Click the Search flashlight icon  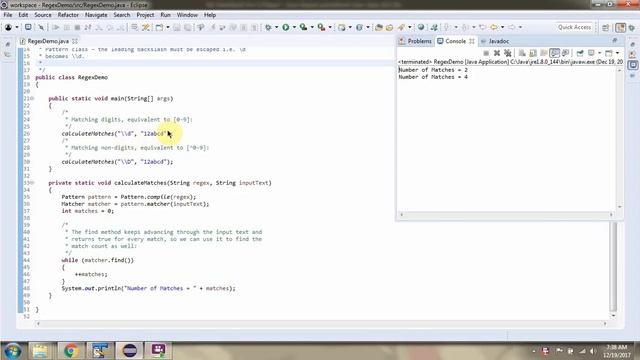pyautogui.click(x=402, y=27)
